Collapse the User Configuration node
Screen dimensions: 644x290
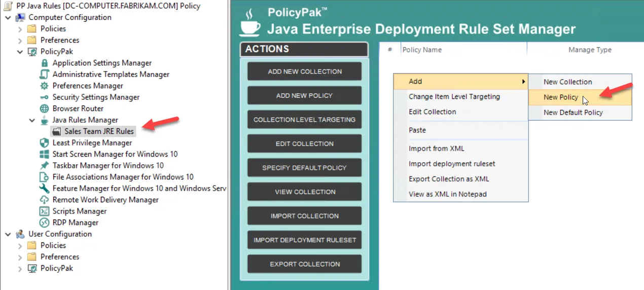pyautogui.click(x=8, y=234)
